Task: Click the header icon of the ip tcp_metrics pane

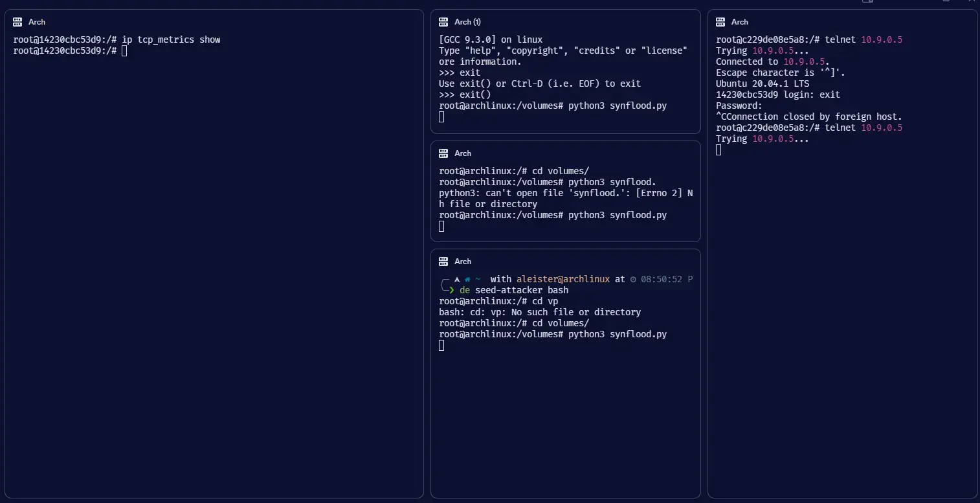Action: [x=17, y=22]
